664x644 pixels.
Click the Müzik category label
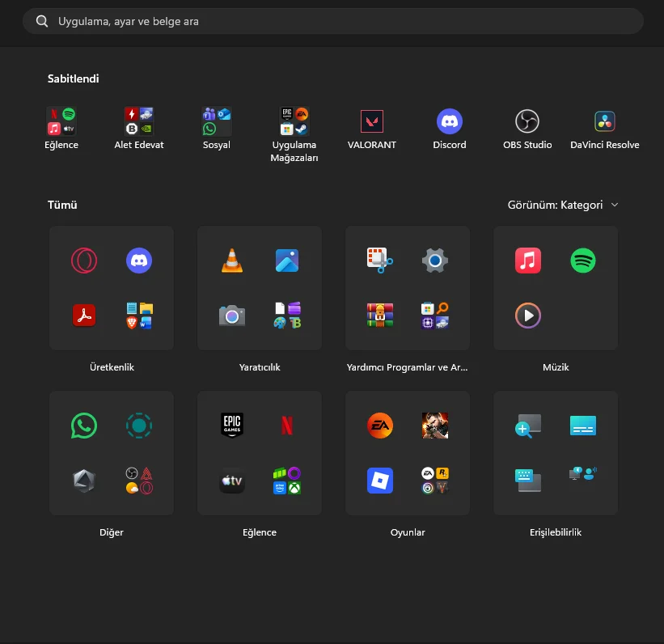coord(556,367)
